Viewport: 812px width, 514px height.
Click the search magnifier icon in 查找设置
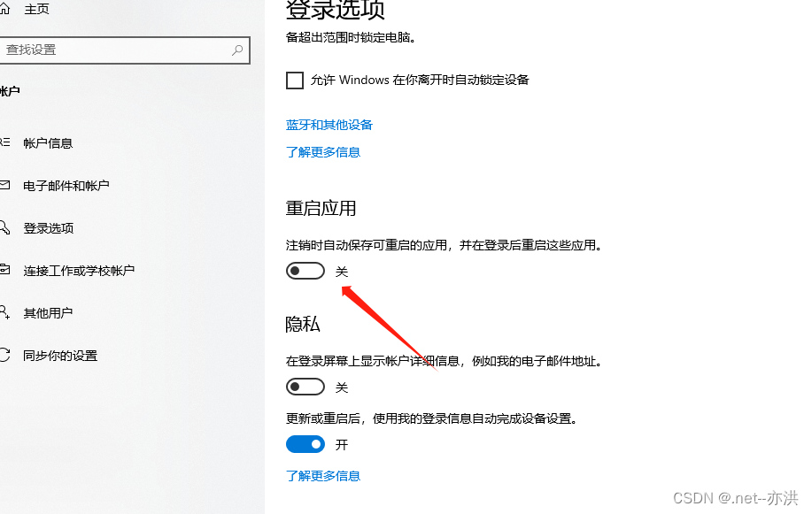tap(237, 50)
